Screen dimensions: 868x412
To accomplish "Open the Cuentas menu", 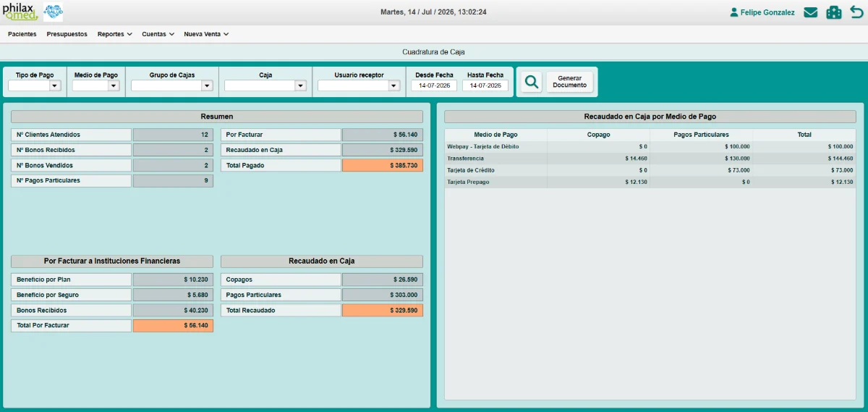I will [158, 34].
